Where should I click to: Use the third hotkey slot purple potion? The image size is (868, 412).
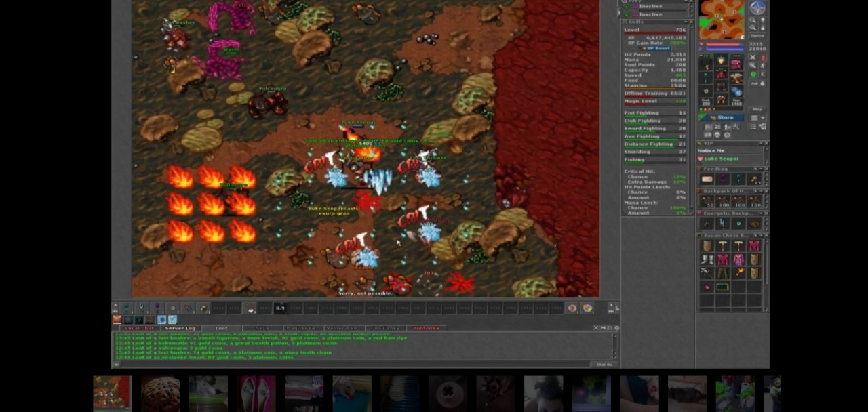point(157,307)
